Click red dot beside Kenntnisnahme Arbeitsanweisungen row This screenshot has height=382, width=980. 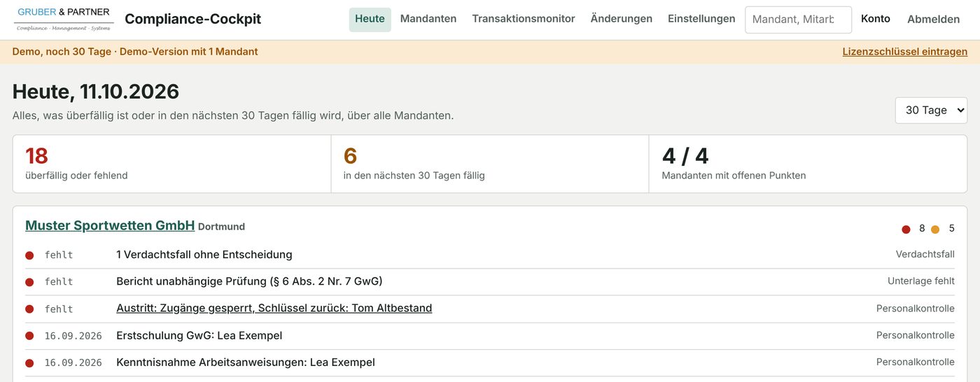[x=29, y=363]
